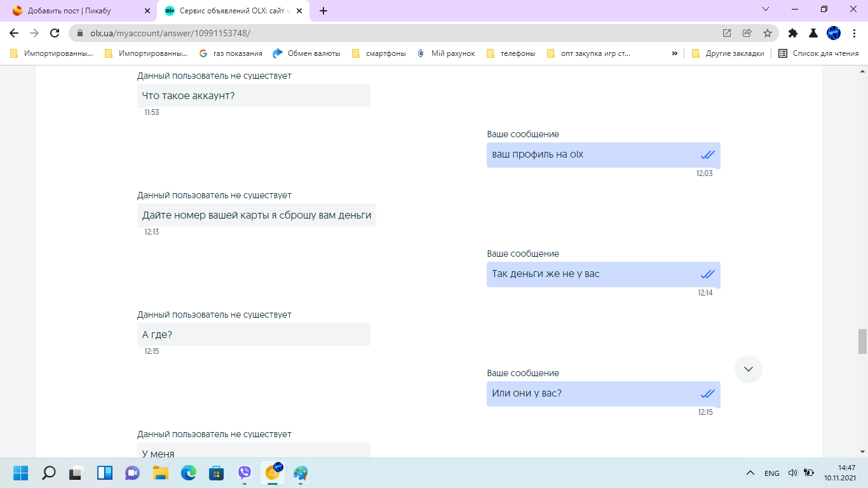Viewport: 868px width, 488px height.
Task: Click the site lock icon
Action: pyautogui.click(x=80, y=33)
